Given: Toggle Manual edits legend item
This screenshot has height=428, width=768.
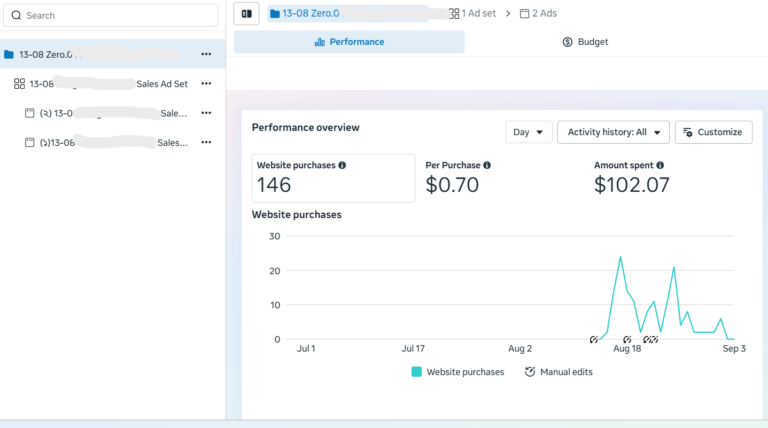Looking at the screenshot, I should 558,372.
